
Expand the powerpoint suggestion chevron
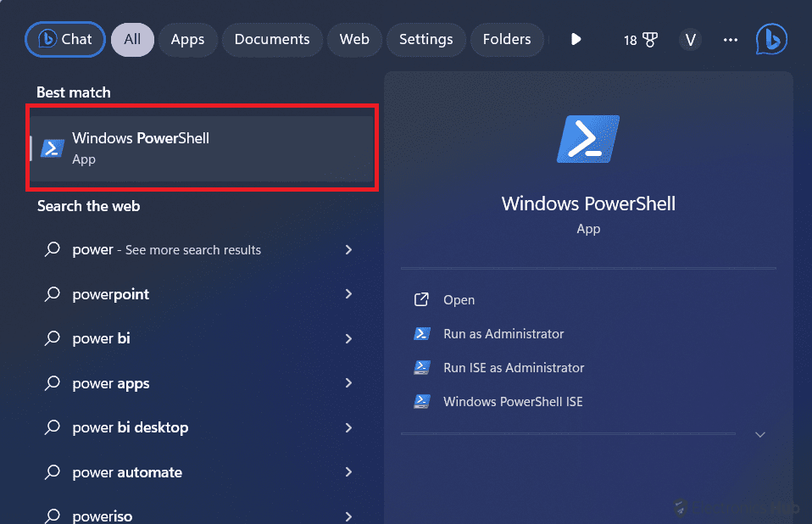[x=348, y=294]
